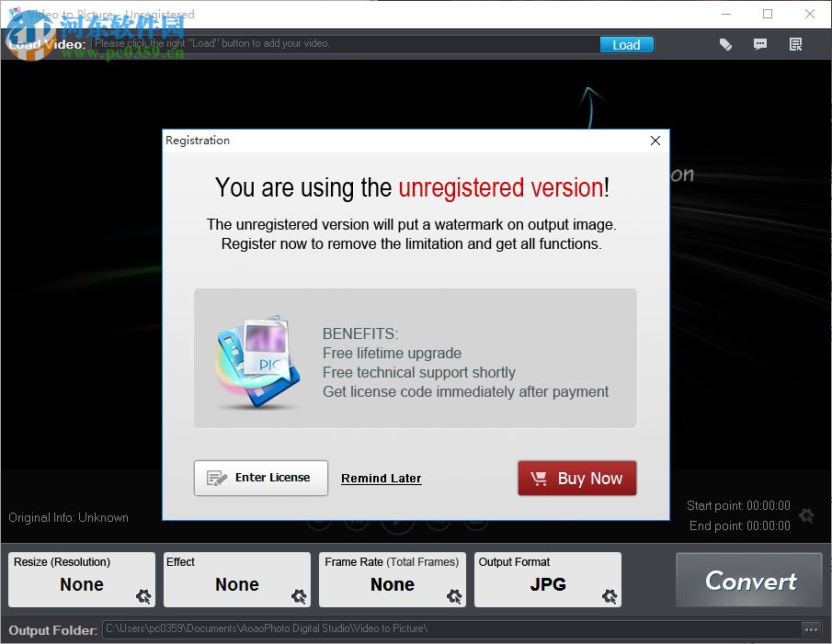Open Effect settings gear
Image resolution: width=832 pixels, height=644 pixels.
[299, 597]
